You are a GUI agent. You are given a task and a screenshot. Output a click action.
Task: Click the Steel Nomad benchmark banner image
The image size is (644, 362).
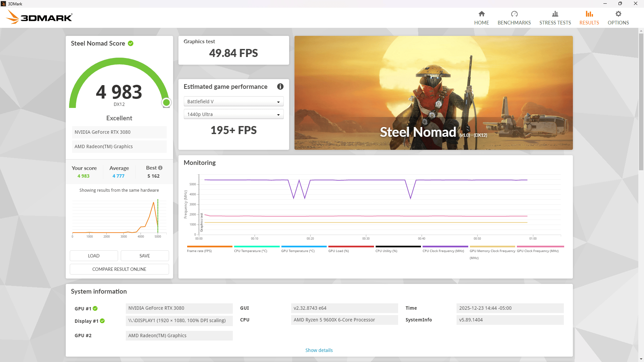tap(433, 93)
